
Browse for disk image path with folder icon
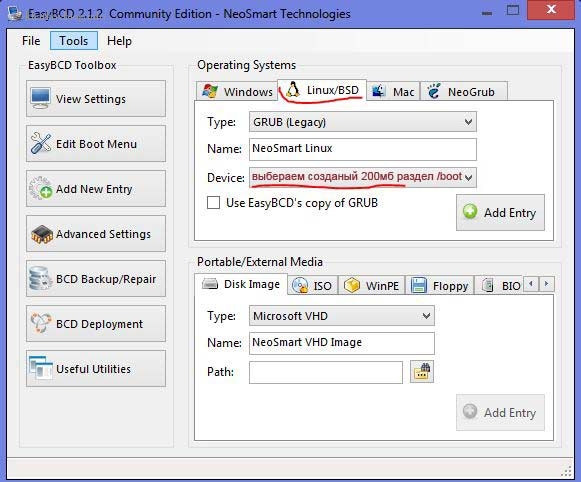[x=422, y=372]
